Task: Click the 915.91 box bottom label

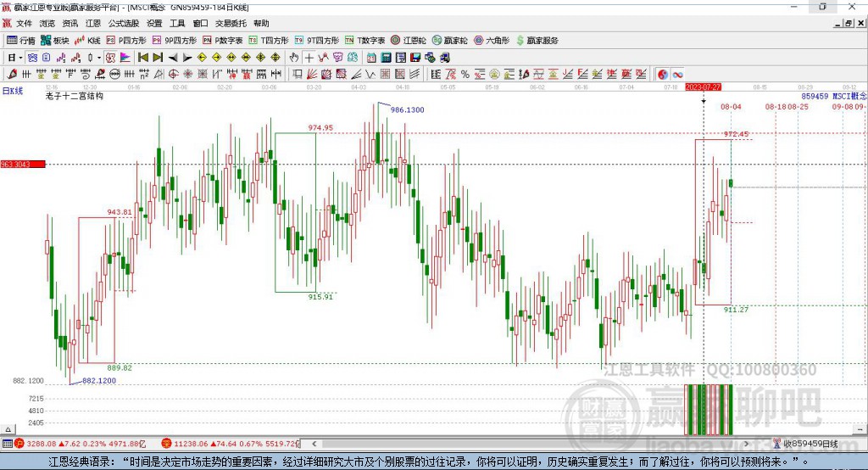Action: click(320, 297)
